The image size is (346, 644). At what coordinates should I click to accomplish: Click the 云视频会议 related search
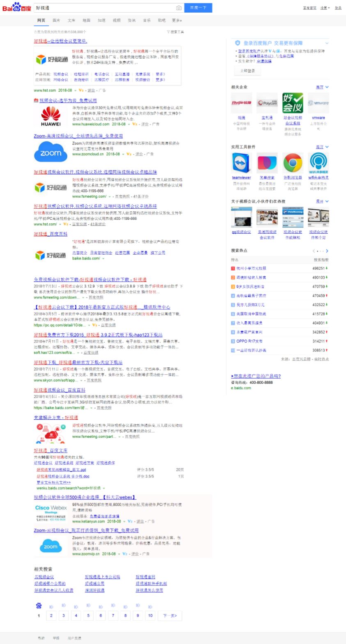click(x=44, y=577)
